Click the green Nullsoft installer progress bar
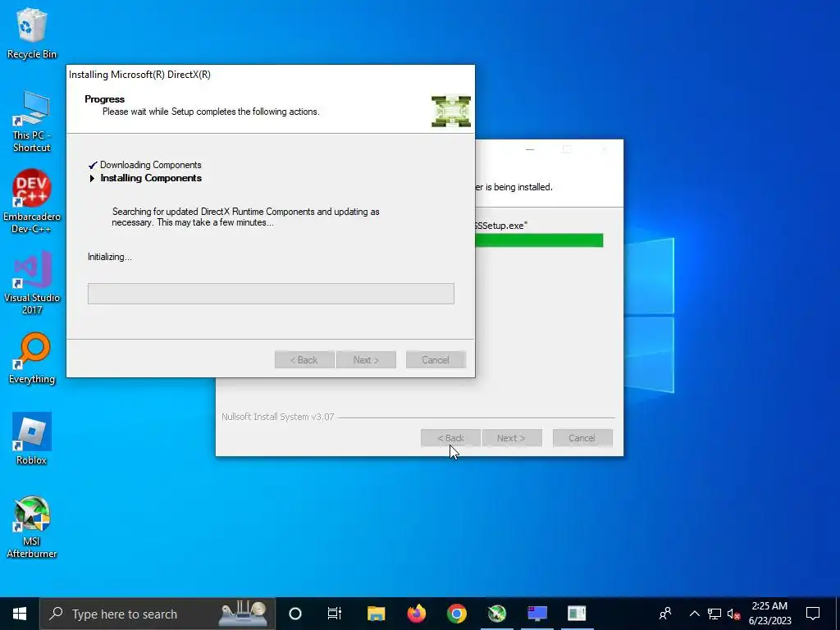Screen dimensions: 840x630 tap(539, 240)
